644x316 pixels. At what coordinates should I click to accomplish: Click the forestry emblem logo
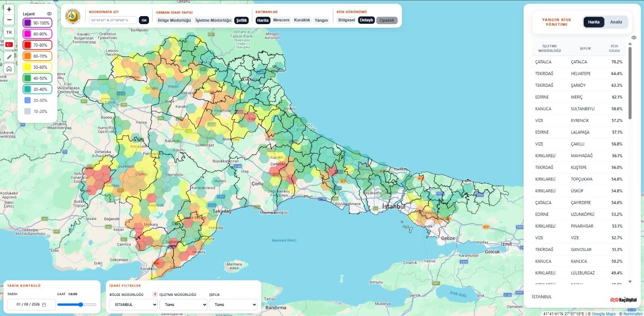coord(73,16)
